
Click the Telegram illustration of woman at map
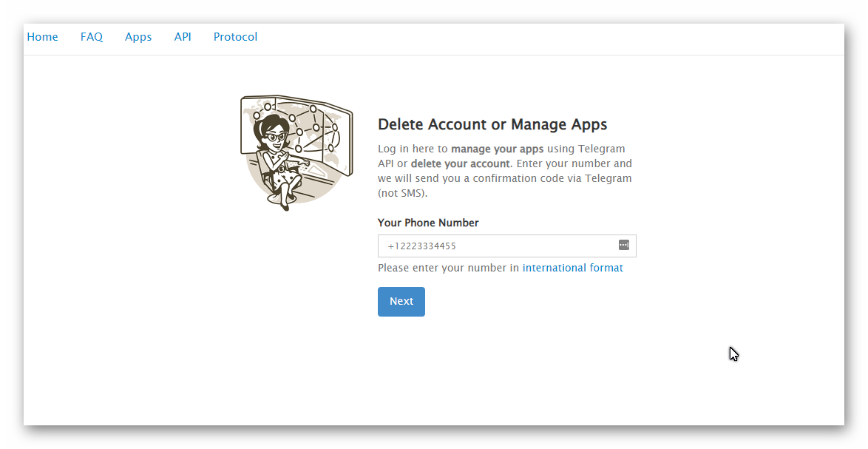tap(296, 152)
